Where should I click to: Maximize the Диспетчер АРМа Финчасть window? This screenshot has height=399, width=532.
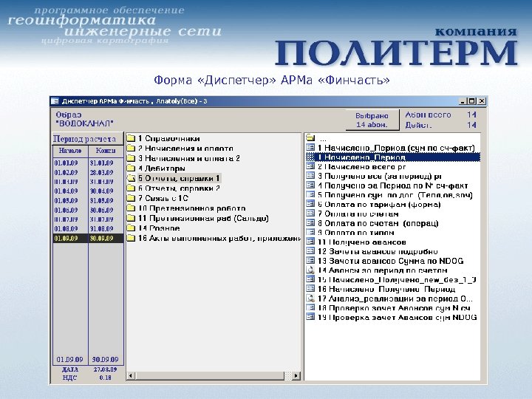click(471, 101)
